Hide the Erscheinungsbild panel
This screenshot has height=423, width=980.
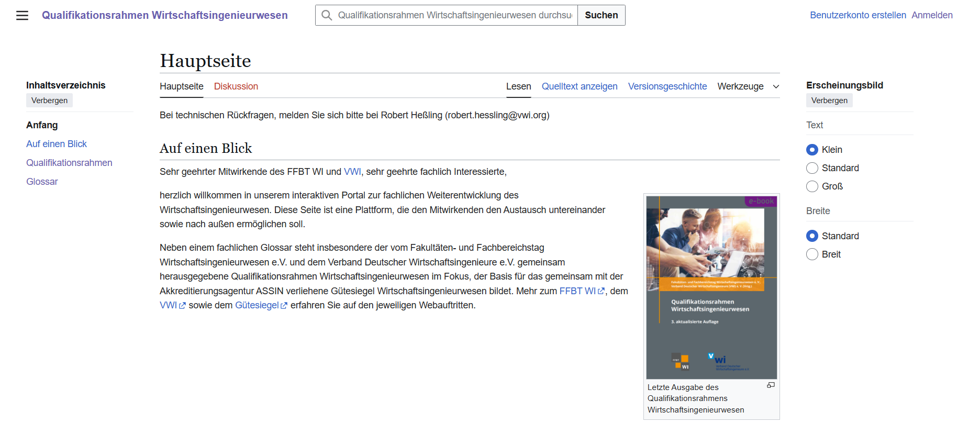click(x=829, y=101)
